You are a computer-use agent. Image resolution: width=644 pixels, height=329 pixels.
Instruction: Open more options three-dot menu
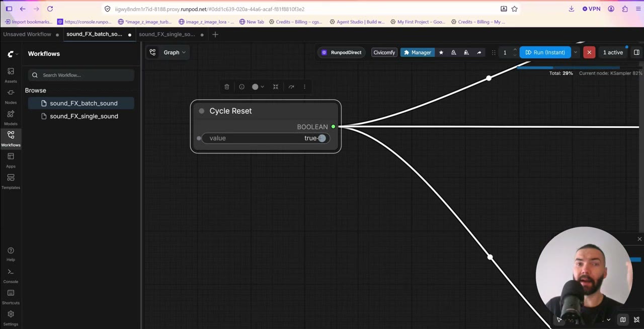(304, 87)
